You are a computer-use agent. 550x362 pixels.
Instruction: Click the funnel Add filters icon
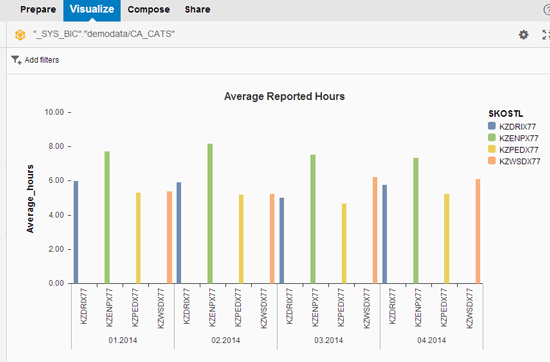[x=16, y=60]
